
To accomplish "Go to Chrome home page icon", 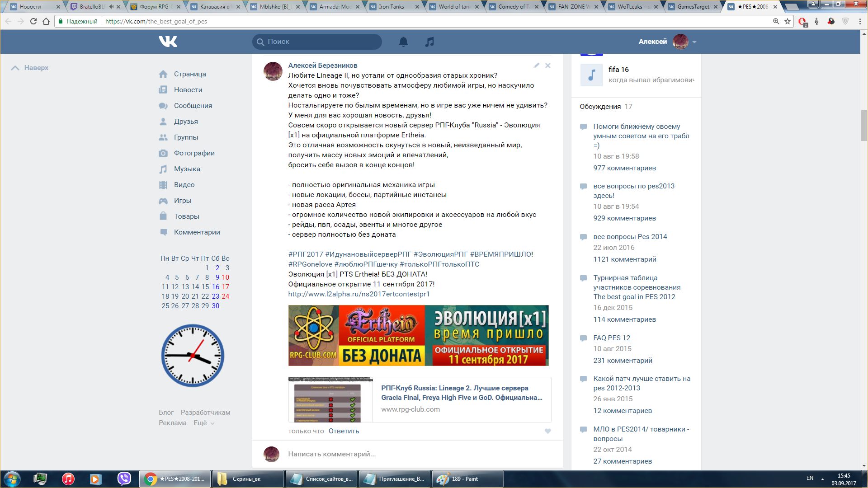I will pyautogui.click(x=46, y=21).
